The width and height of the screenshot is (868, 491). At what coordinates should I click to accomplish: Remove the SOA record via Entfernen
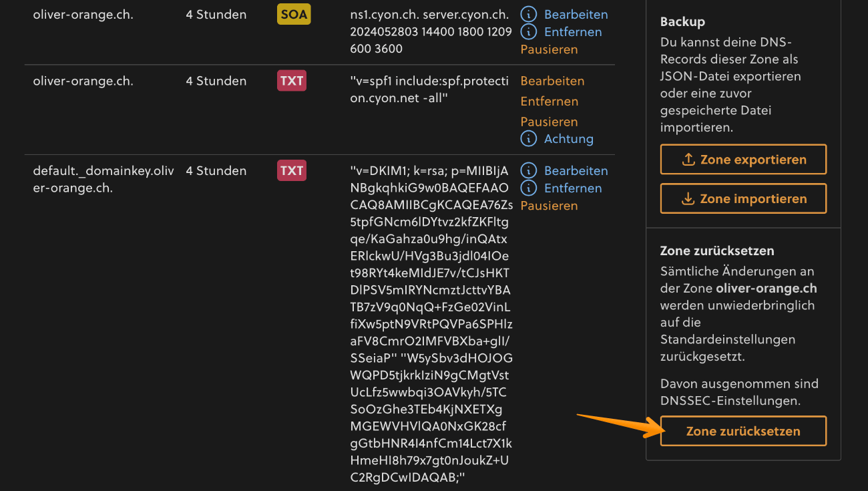point(573,31)
